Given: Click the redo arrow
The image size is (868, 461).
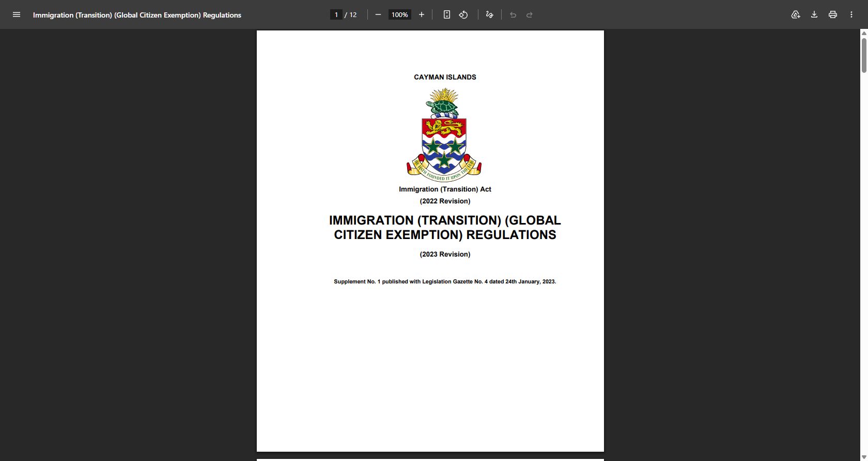Looking at the screenshot, I should 530,14.
